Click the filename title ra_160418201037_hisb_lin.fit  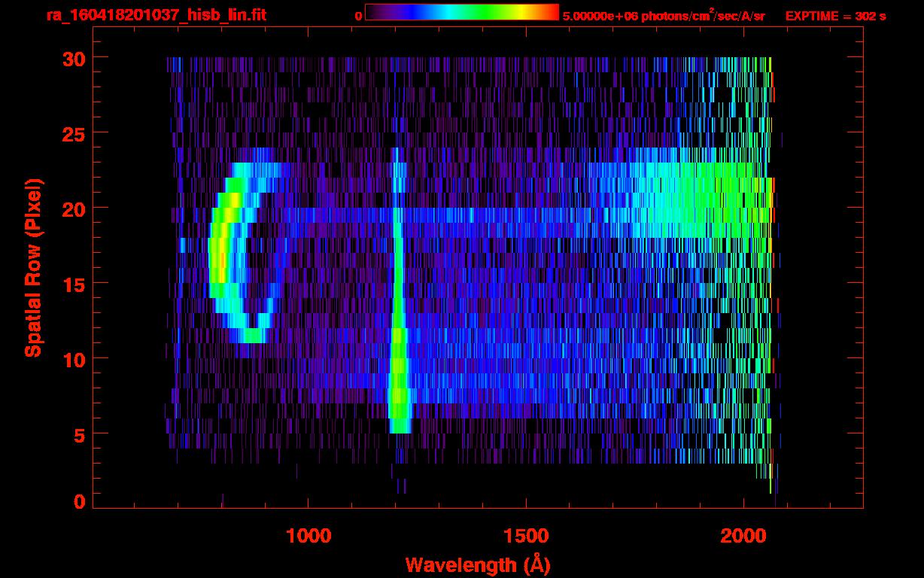[x=156, y=15]
